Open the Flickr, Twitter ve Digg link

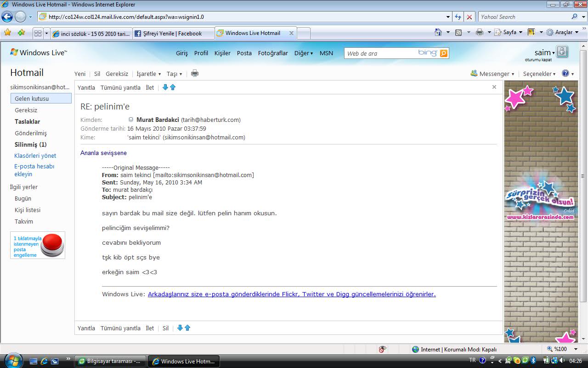[x=292, y=294]
